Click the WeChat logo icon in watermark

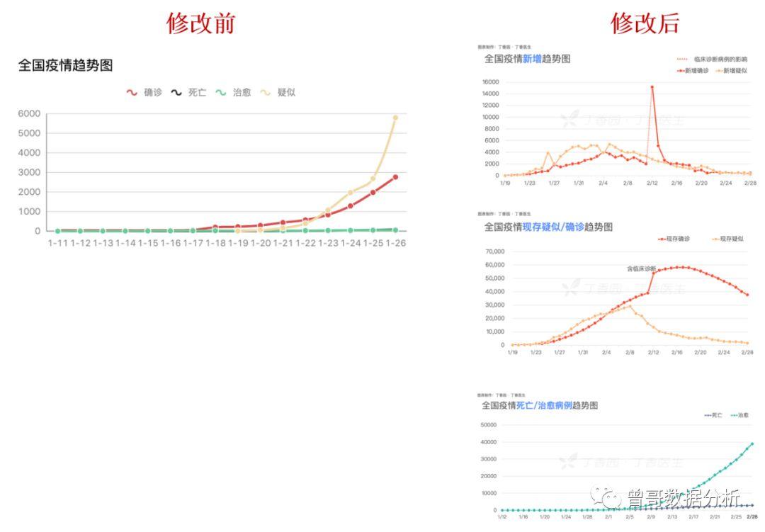pos(606,497)
